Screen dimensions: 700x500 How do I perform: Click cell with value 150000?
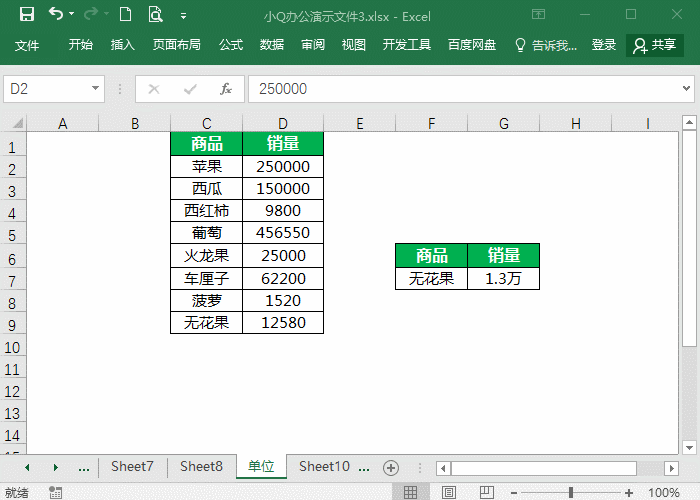coord(283,188)
